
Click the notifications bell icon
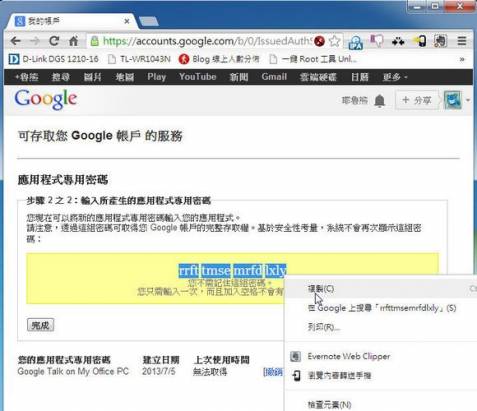pyautogui.click(x=379, y=100)
